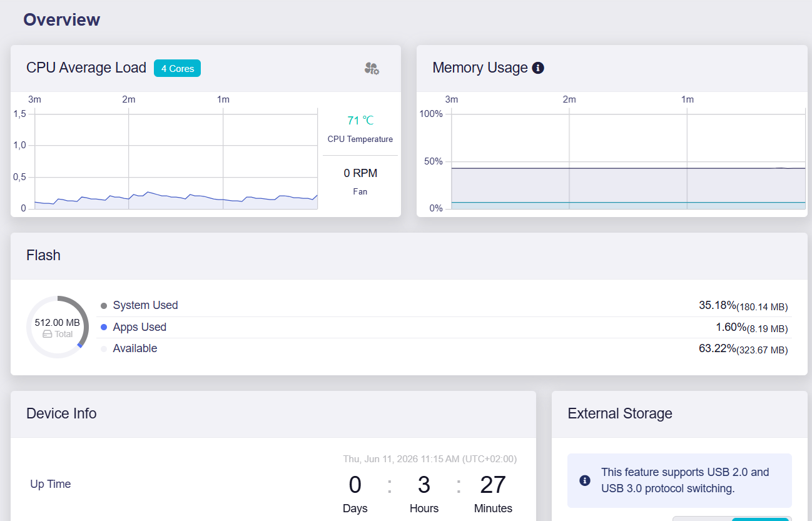The image size is (812, 521).
Task: Click the CPU Average Load graph line
Action: pos(176,199)
